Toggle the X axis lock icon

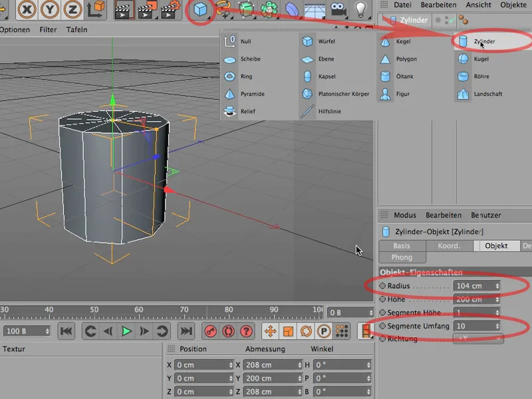(x=27, y=9)
